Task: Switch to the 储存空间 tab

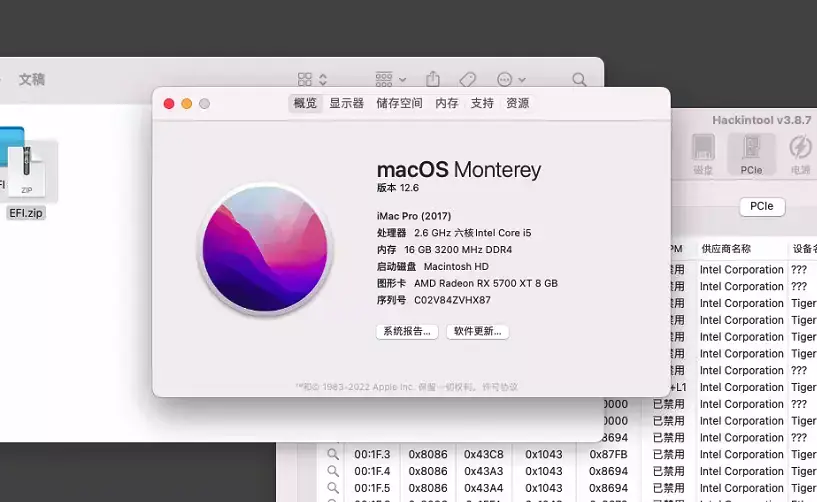Action: (400, 103)
